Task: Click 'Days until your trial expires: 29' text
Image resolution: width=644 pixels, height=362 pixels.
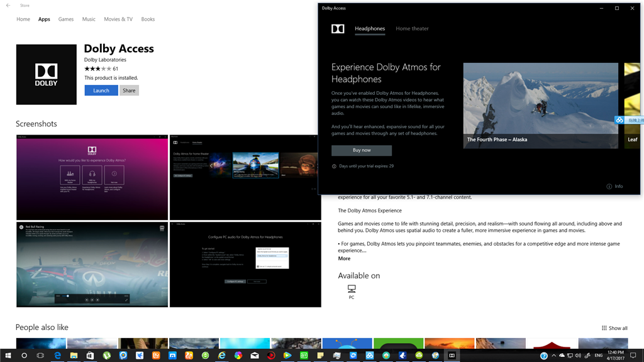Action: [366, 166]
